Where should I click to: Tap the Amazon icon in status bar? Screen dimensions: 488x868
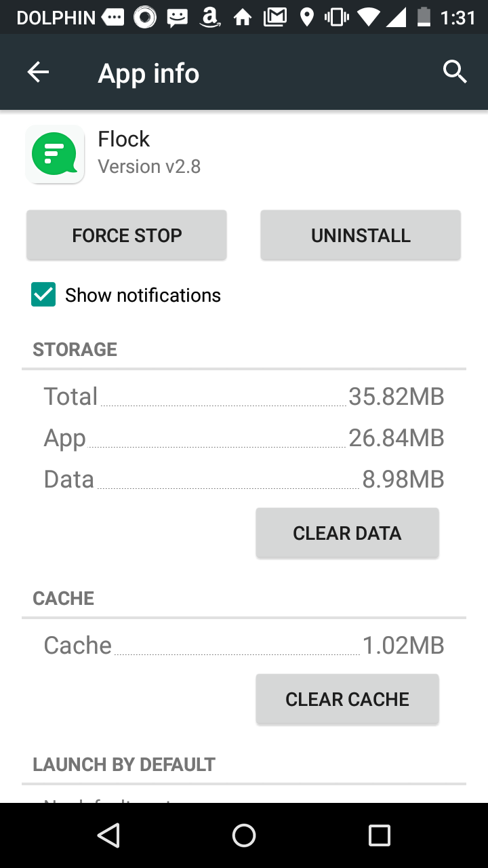(211, 17)
